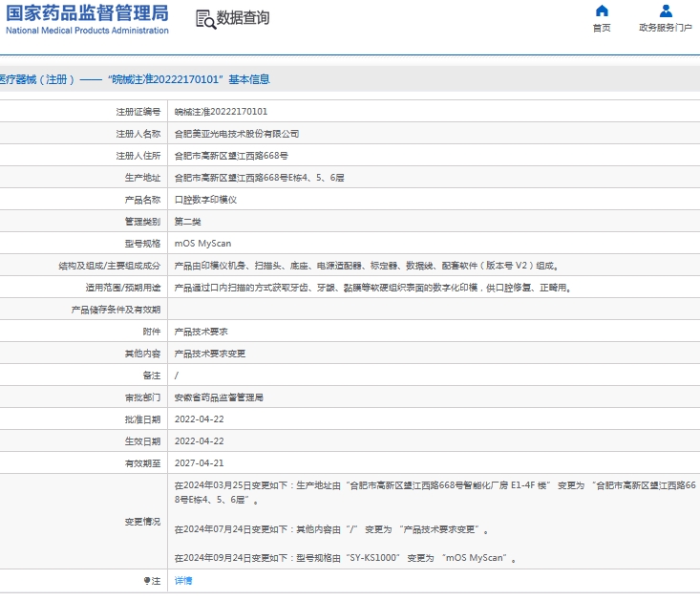Open the 详情 link
Screen dimensions: 700x601
click(x=183, y=581)
